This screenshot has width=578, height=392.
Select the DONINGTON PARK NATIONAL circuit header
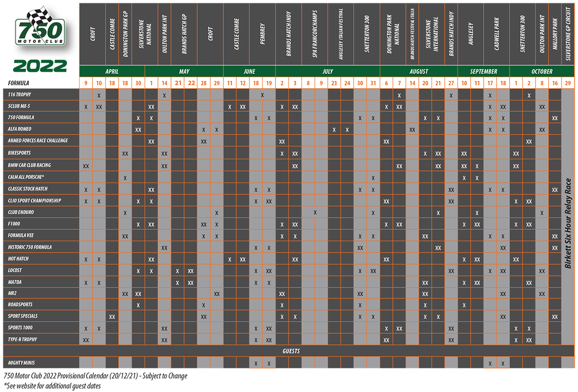coord(393,35)
